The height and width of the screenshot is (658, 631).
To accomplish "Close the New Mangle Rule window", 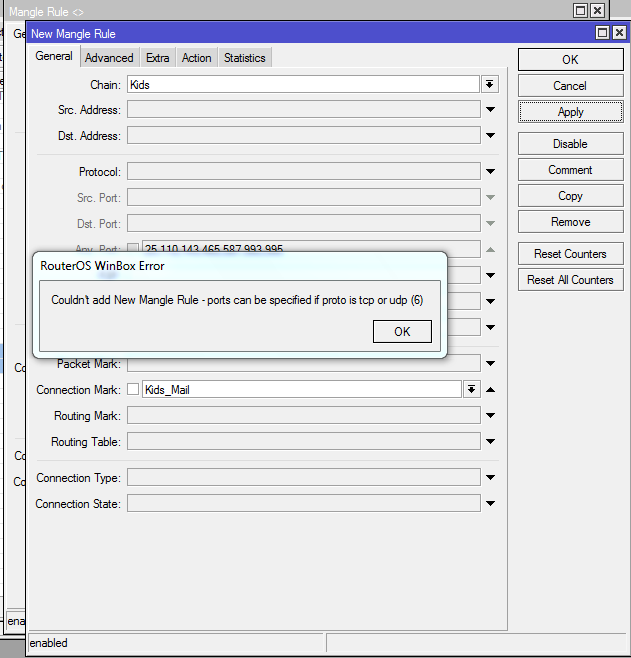I will pos(619,32).
